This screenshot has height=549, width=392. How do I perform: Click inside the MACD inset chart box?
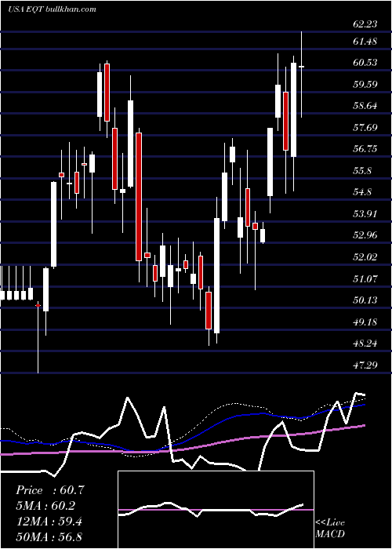coord(216,510)
